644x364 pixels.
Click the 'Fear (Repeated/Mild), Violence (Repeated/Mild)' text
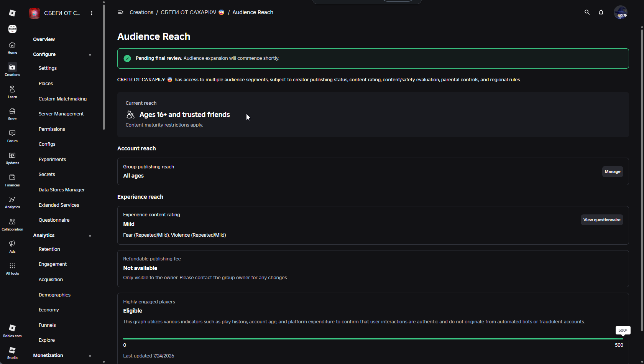coord(174,235)
